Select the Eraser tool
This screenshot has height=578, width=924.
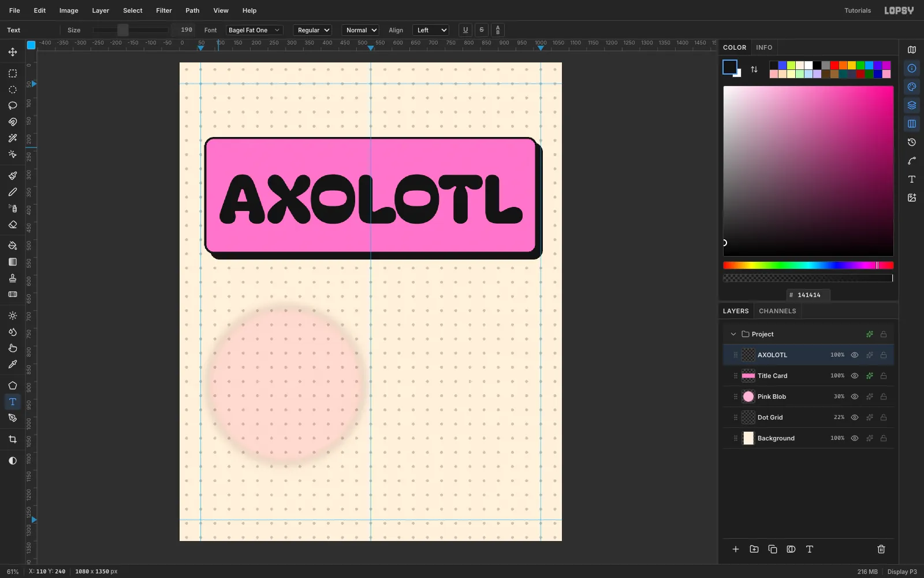tap(12, 224)
